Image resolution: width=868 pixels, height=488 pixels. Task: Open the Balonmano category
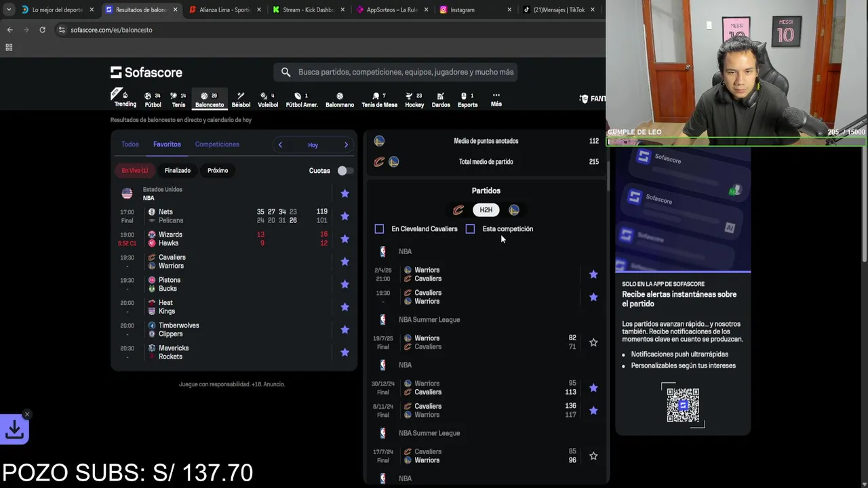(x=340, y=100)
